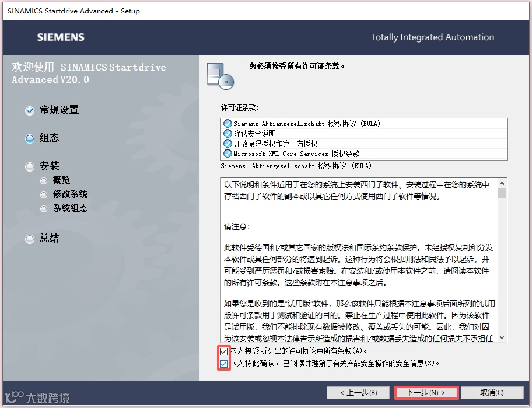
Task: Click the Totally Integrated Automation header text
Action: (x=433, y=37)
